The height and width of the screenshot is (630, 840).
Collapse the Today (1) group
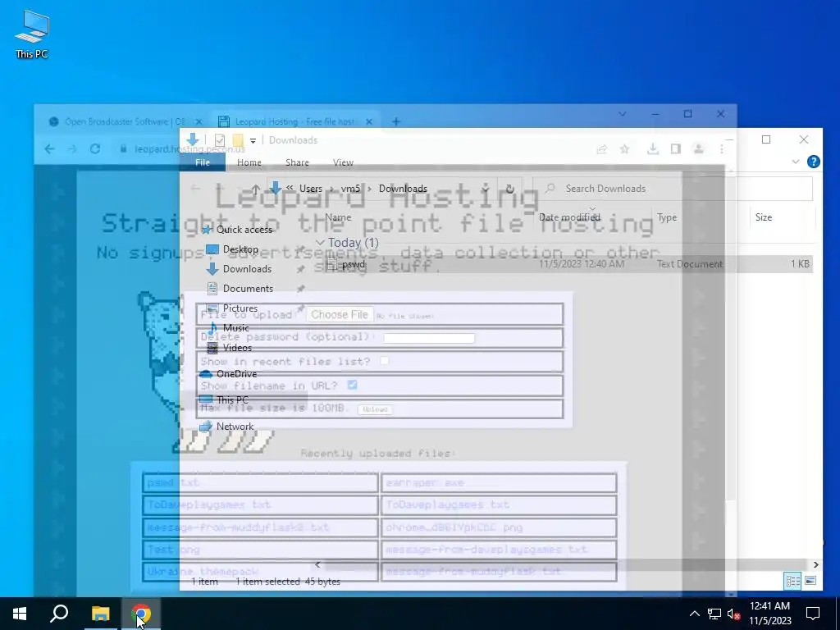[320, 243]
